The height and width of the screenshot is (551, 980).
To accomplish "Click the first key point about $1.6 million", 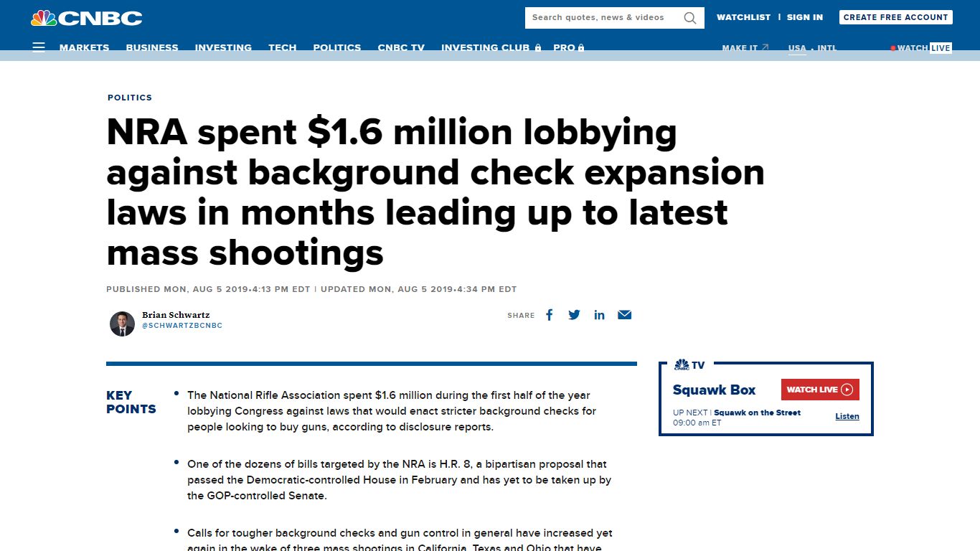I will pyautogui.click(x=392, y=411).
